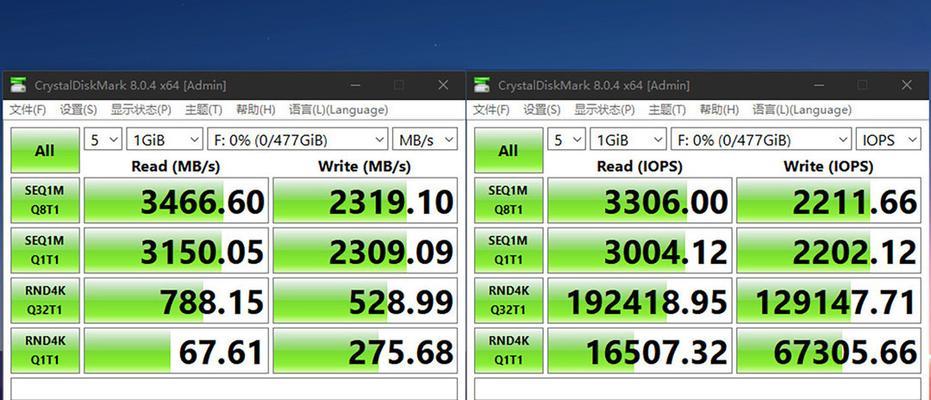The image size is (931, 400).
Task: Start RND4K Q1T1 test in right window
Action: [509, 350]
